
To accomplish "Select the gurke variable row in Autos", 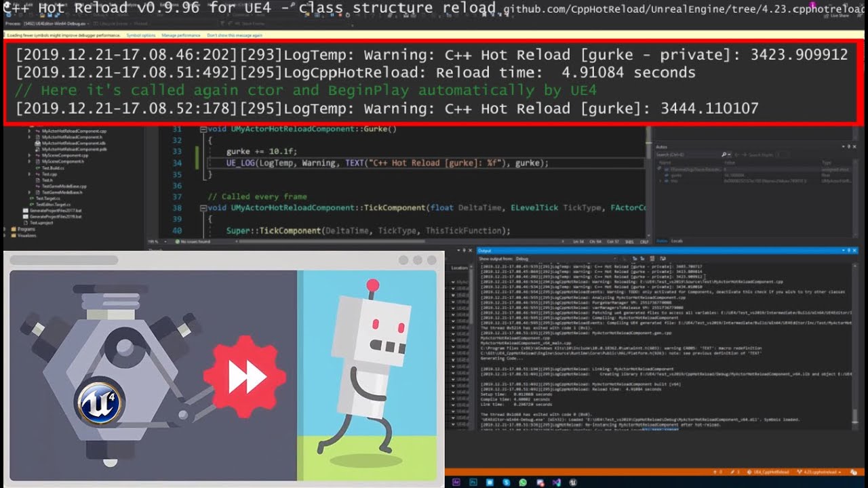I will (x=753, y=175).
